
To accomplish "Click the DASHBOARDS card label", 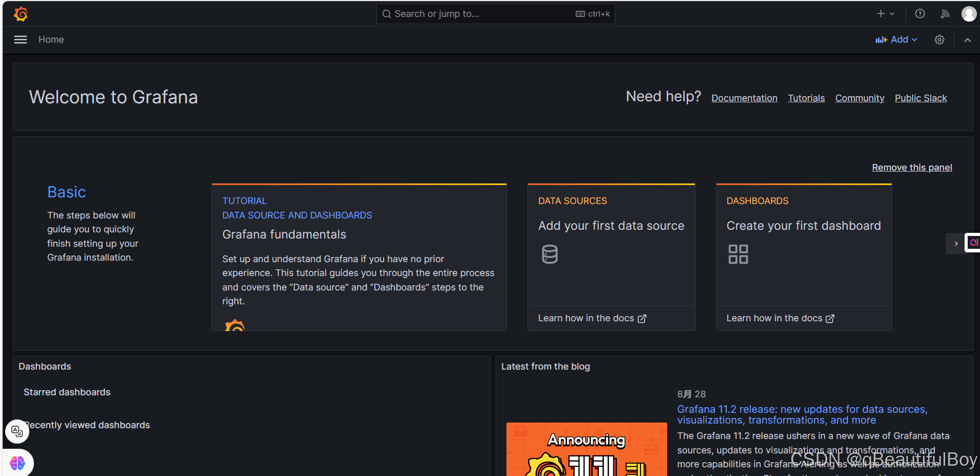I will coord(758,201).
